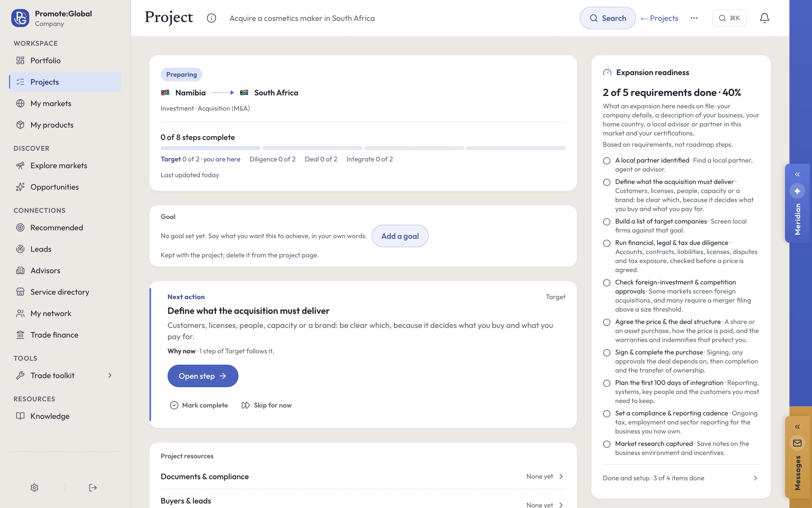
Task: Click the Preparing status badge
Action: (x=182, y=75)
